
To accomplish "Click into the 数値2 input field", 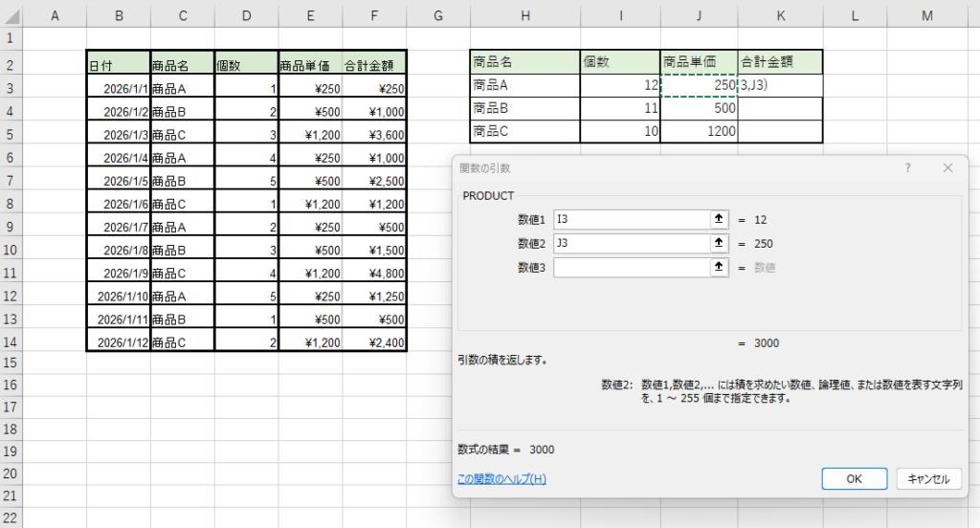I will [x=630, y=243].
